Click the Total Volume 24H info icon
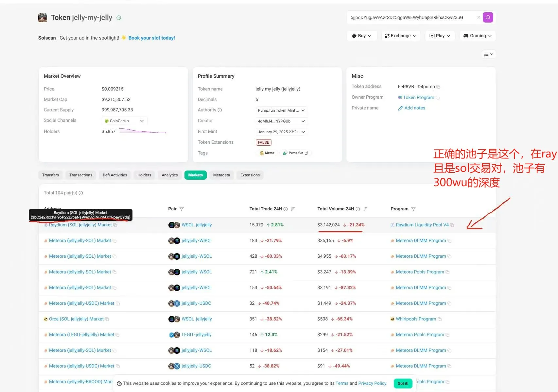This screenshot has width=558, height=392. [358, 209]
